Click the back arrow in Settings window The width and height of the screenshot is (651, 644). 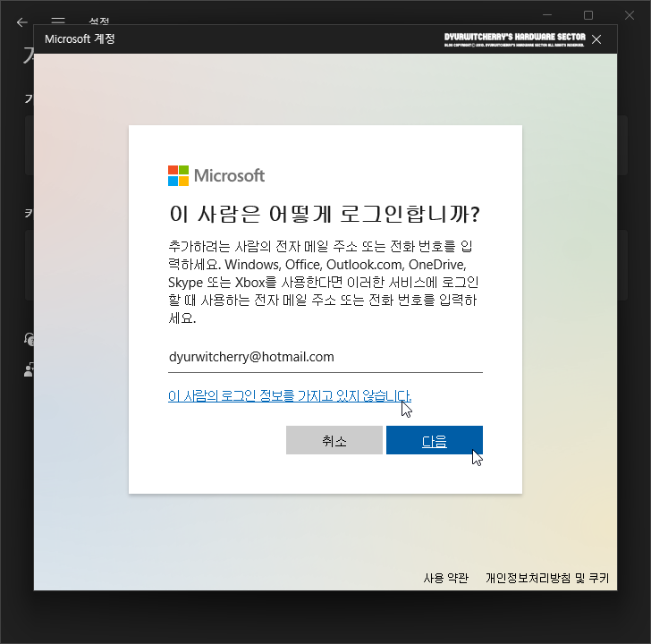(x=22, y=22)
